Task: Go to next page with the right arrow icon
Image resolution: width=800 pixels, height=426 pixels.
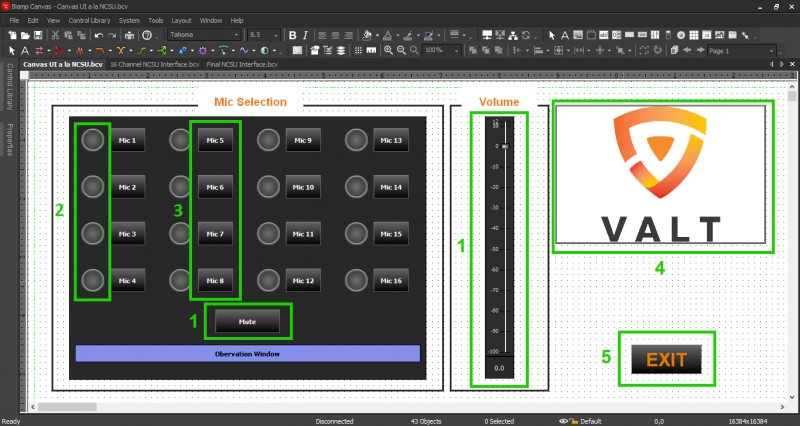Action: click(701, 50)
